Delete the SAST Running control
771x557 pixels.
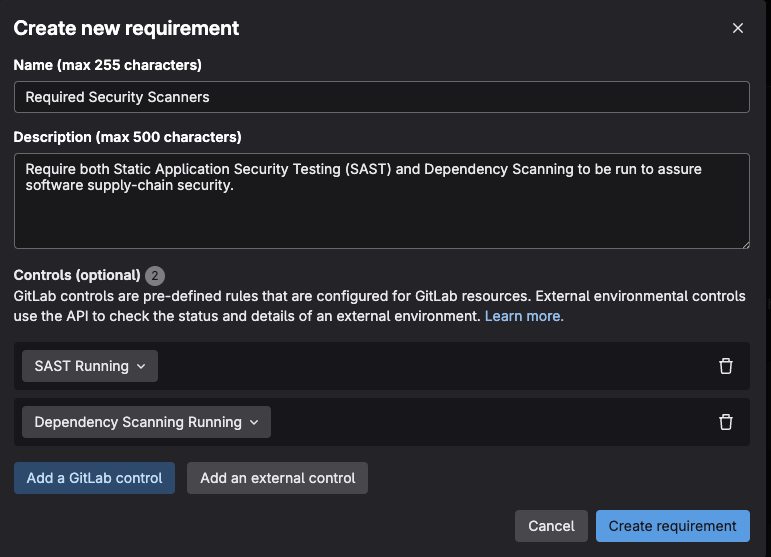click(726, 366)
